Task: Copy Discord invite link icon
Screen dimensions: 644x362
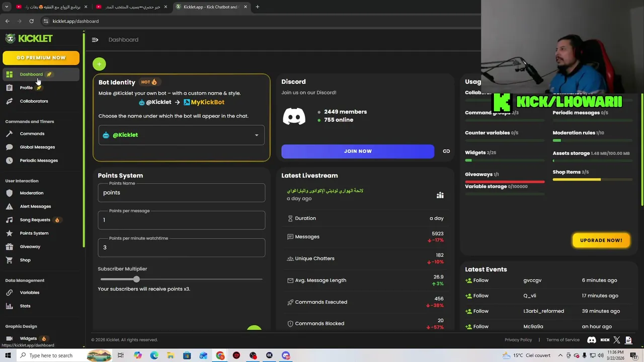Action: [x=446, y=151]
